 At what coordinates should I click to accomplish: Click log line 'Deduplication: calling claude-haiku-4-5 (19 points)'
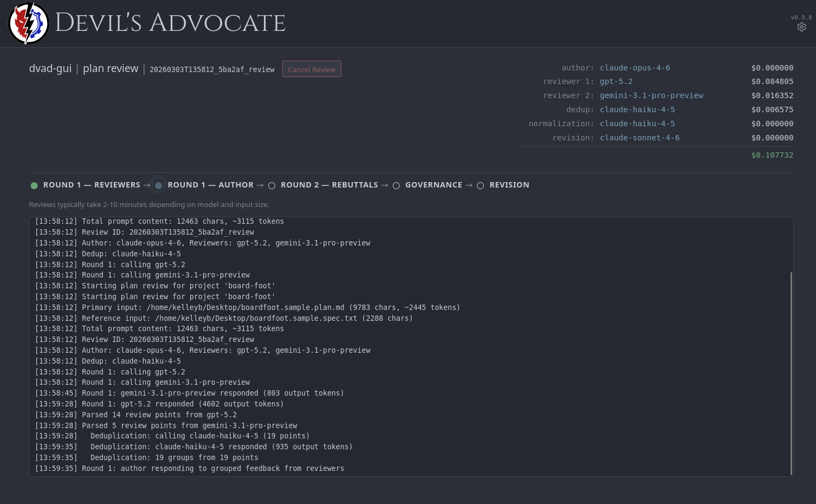tap(172, 436)
